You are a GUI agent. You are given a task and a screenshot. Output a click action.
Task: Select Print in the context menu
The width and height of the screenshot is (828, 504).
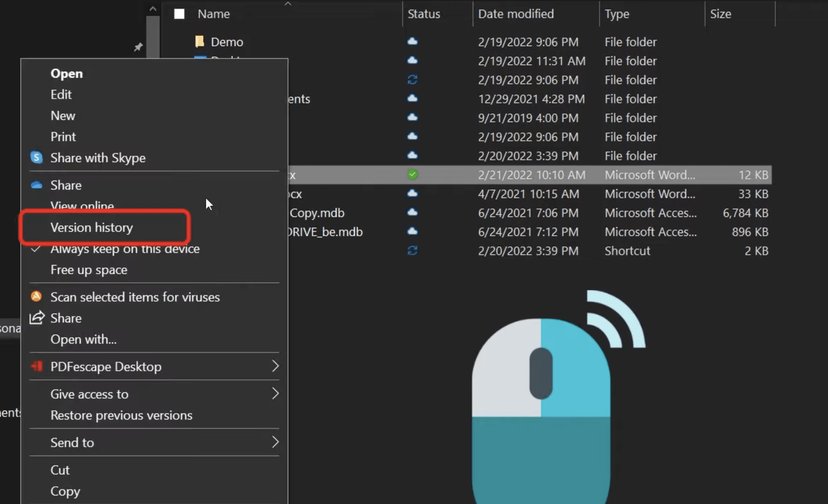tap(63, 137)
